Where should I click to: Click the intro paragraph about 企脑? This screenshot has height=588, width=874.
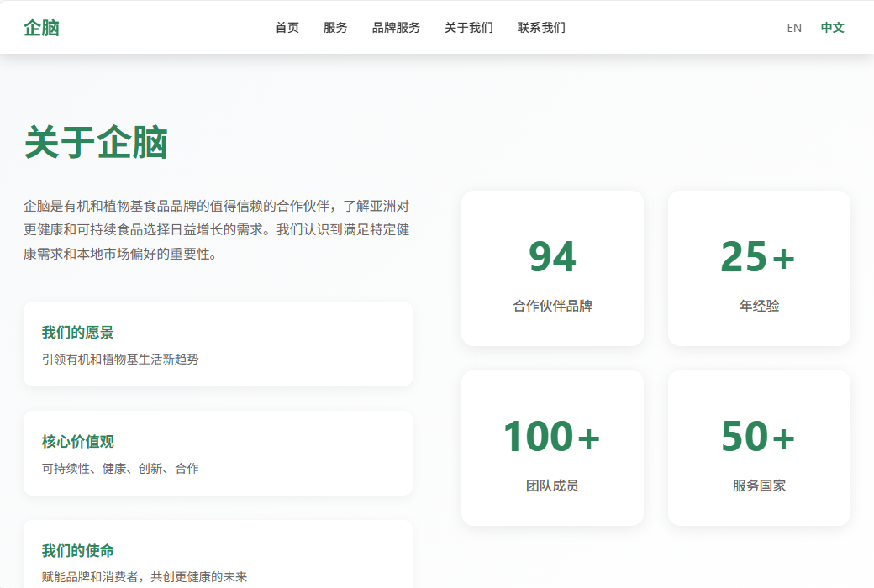click(217, 229)
